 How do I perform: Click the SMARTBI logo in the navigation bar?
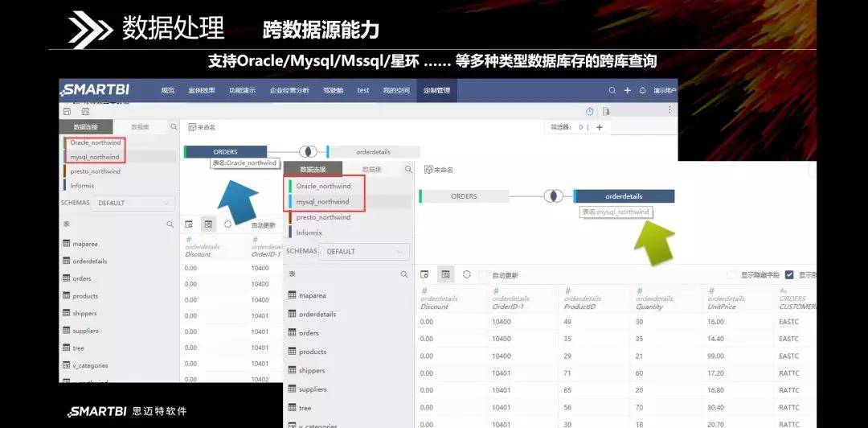click(96, 90)
